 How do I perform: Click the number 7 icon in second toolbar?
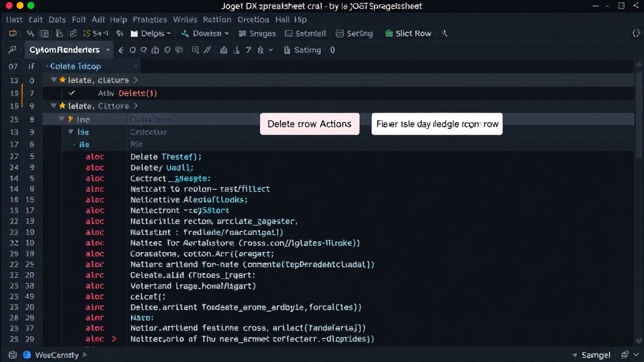coord(248,50)
